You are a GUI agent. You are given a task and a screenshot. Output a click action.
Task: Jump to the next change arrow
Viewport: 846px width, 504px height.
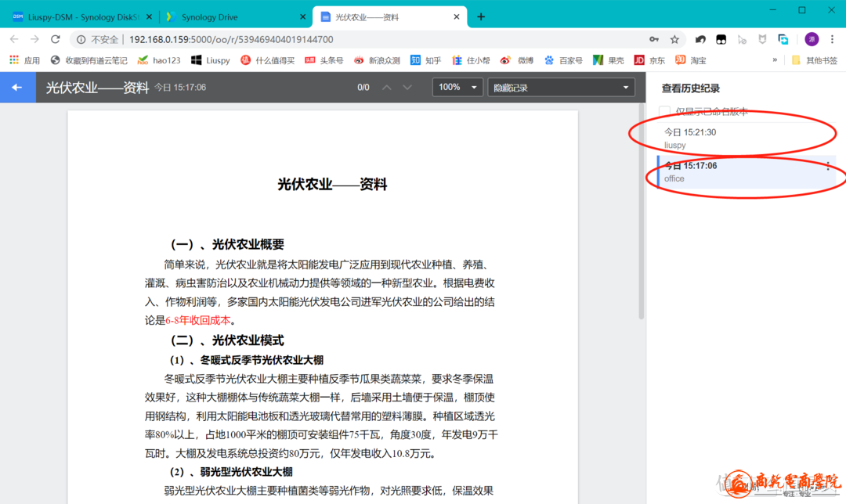[x=407, y=88]
